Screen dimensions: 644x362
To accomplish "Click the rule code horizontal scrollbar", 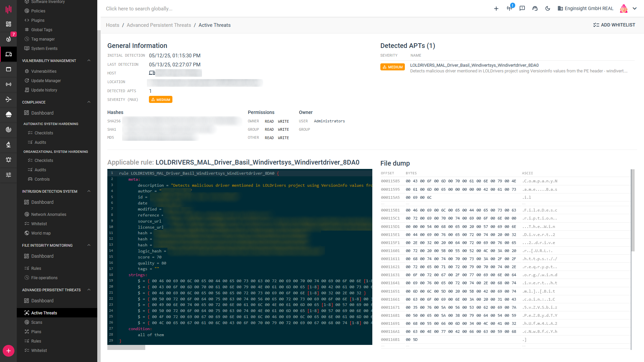I will point(126,348).
